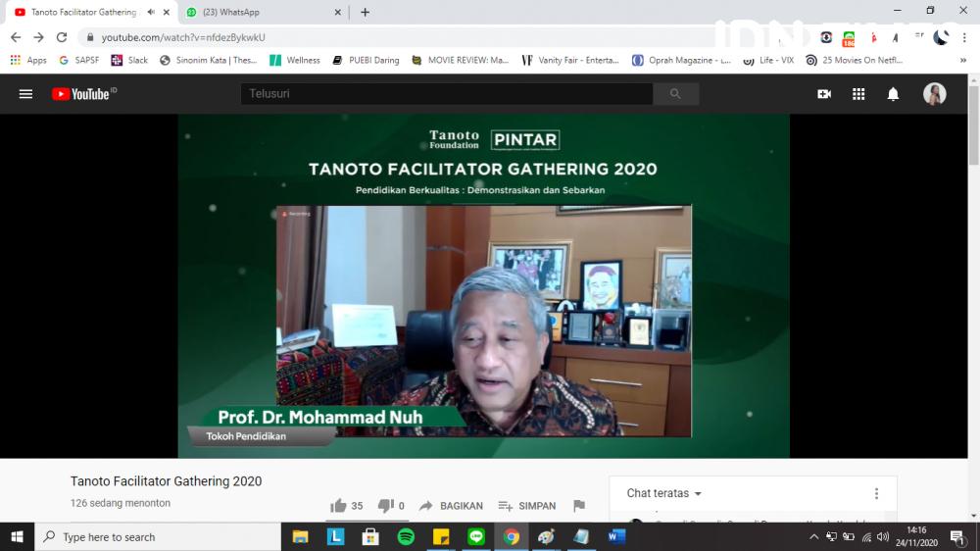Open the Slack bookmark

[129, 60]
